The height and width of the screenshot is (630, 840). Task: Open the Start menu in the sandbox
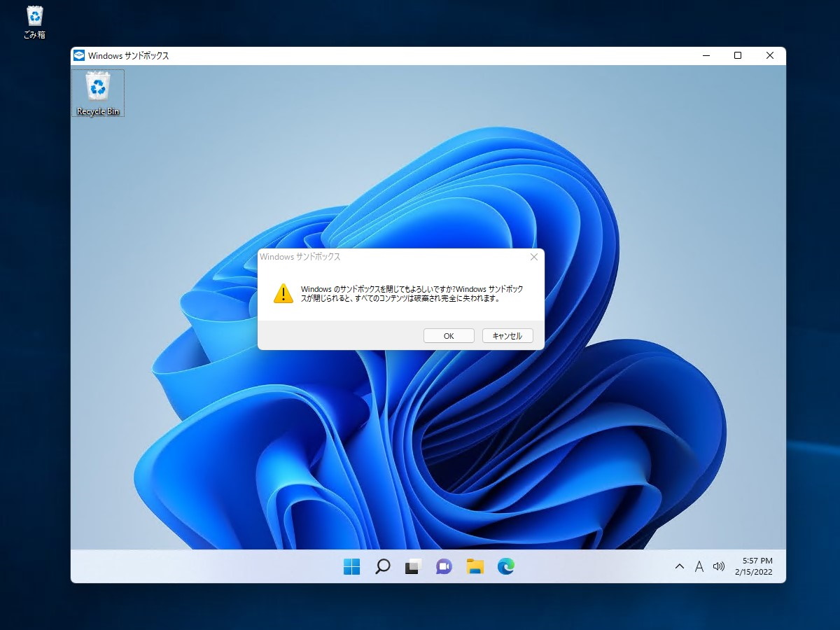click(x=351, y=566)
